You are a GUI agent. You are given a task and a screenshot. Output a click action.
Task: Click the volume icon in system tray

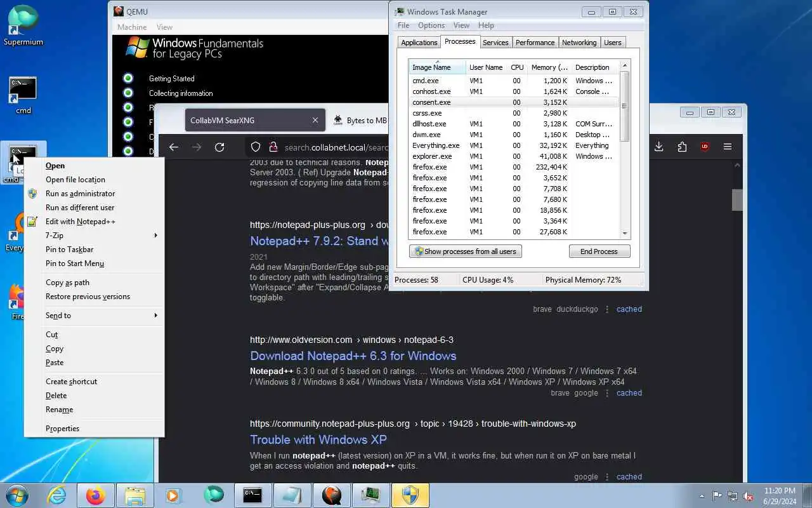748,496
